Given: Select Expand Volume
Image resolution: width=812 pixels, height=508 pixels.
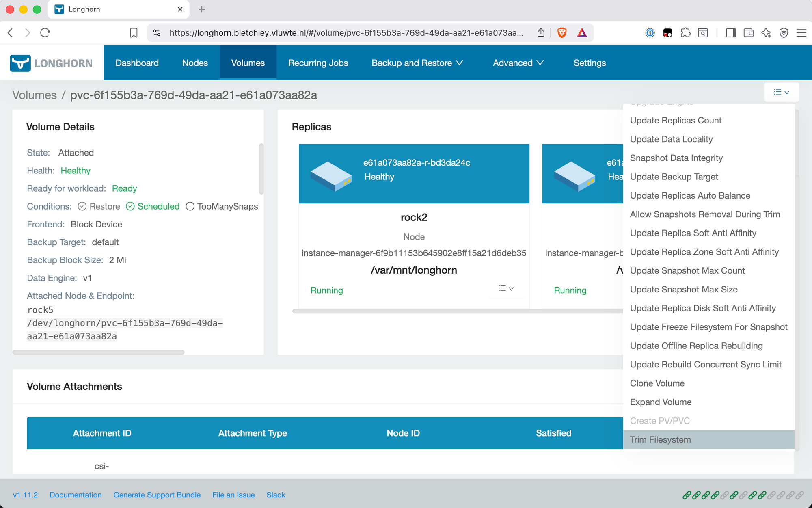Looking at the screenshot, I should click(x=708, y=402).
